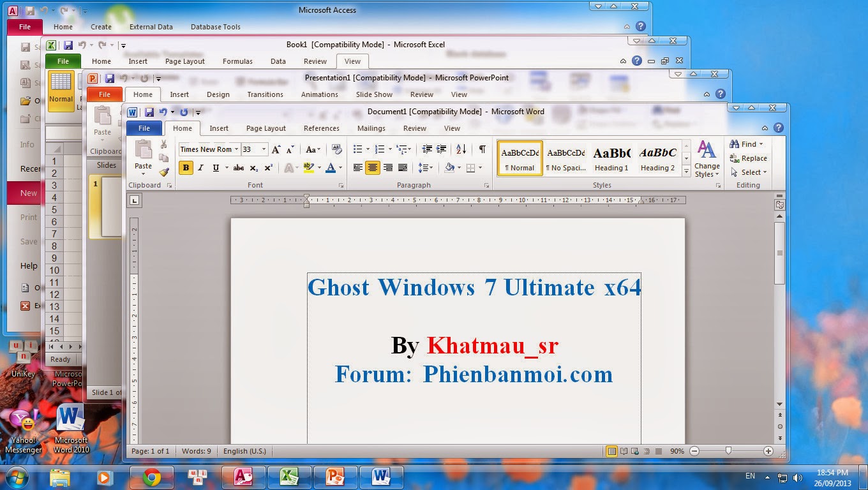Switch to Transitions tab in PowerPoint
Screen dimensions: 868x490
(x=265, y=94)
